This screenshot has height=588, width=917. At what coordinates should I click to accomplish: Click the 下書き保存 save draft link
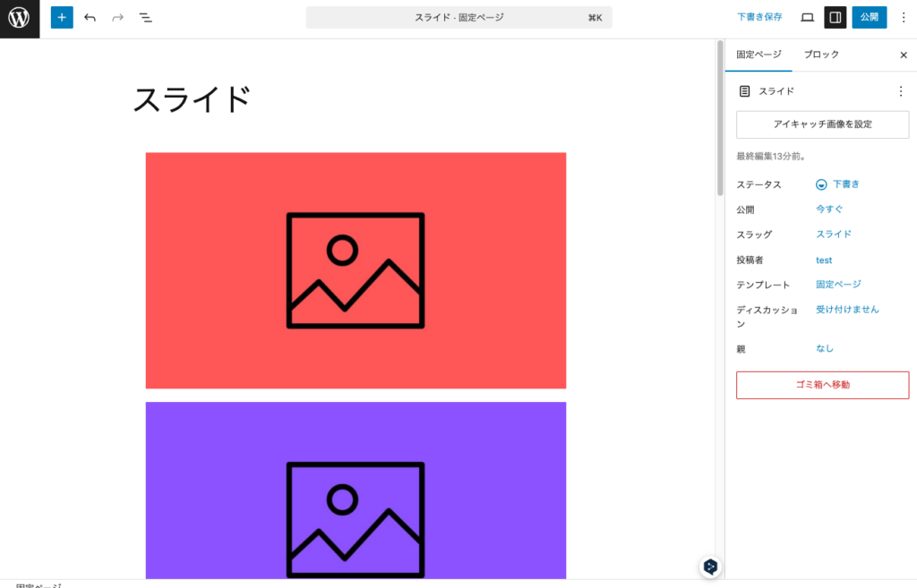pyautogui.click(x=758, y=17)
